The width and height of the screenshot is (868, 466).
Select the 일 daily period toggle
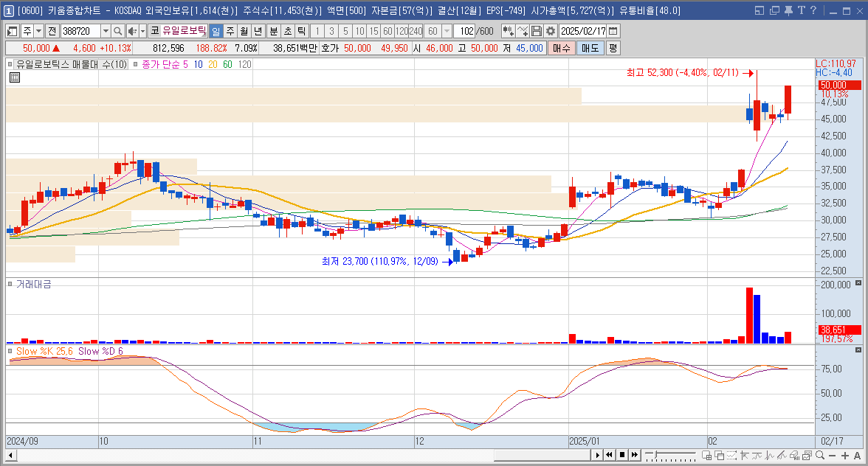coord(216,32)
